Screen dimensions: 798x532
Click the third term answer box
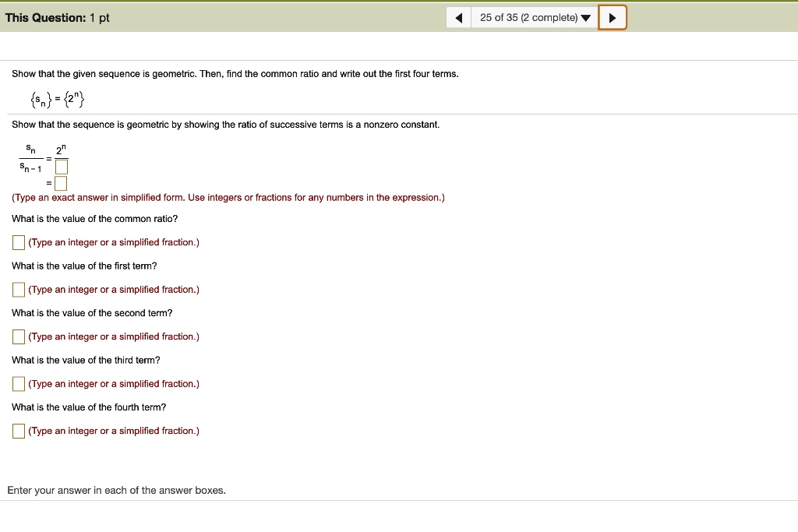[x=18, y=383]
